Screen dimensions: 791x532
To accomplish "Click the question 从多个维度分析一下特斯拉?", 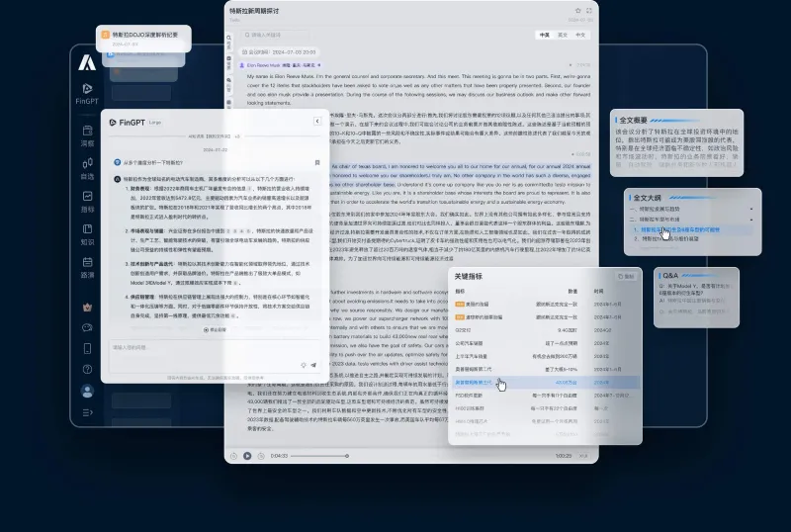I will pyautogui.click(x=153, y=162).
